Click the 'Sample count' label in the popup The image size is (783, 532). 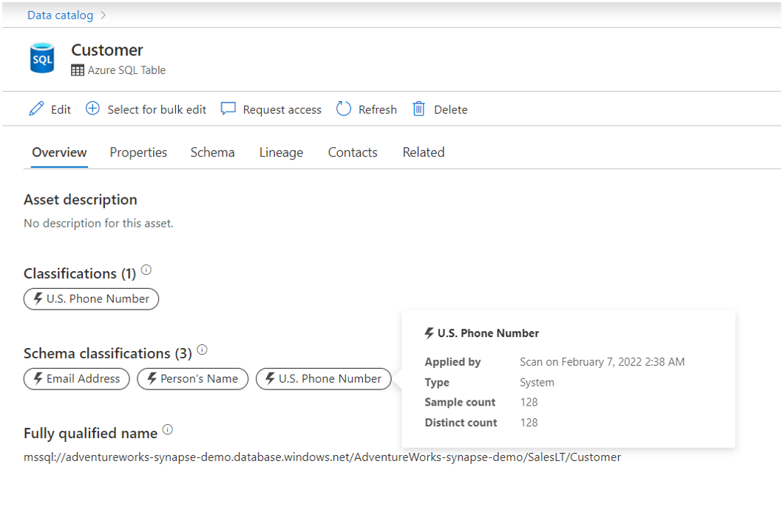click(x=460, y=402)
